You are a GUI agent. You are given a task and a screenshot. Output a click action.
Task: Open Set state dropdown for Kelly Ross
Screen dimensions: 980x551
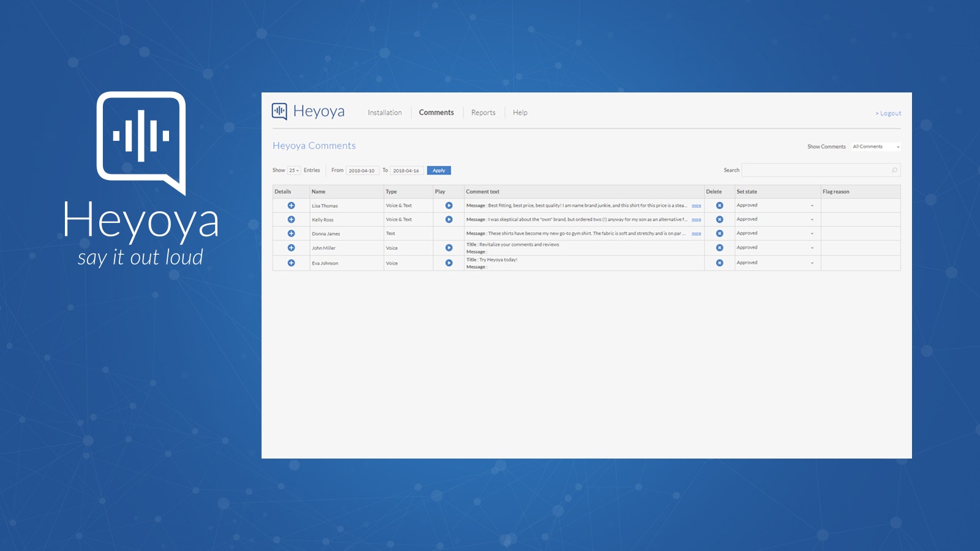777,219
